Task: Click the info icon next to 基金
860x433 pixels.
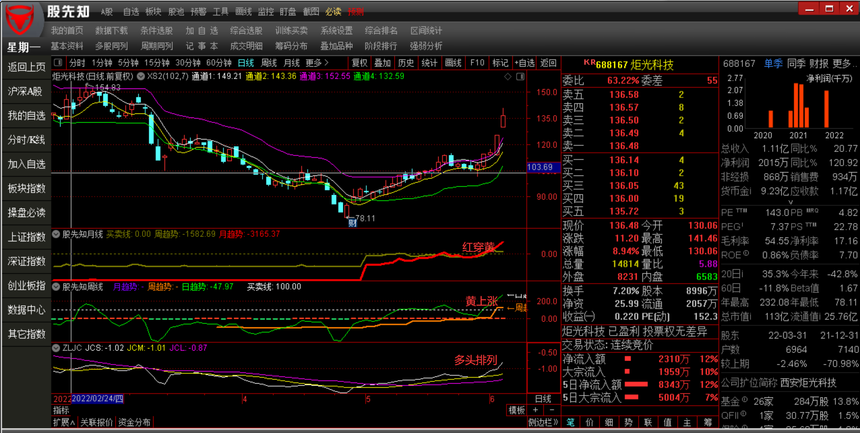Action: tap(744, 400)
